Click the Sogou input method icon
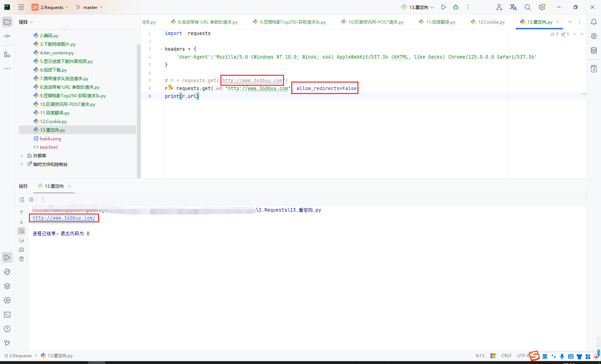Screen dimensions: 601x364 pos(534,355)
